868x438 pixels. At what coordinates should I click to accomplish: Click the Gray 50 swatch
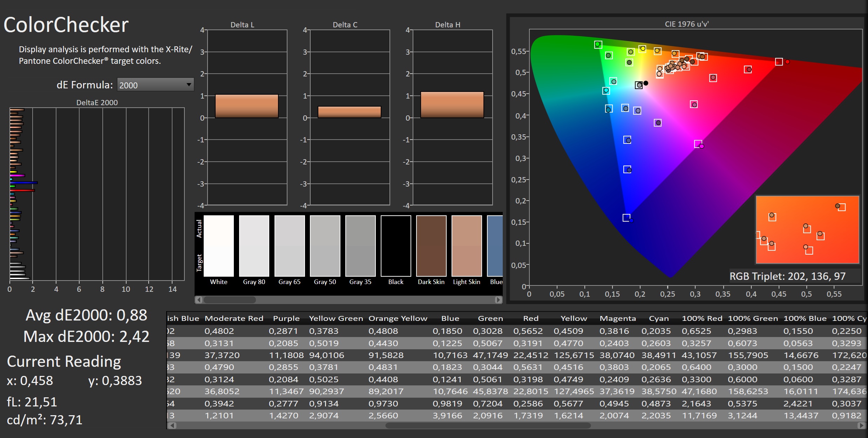coord(325,245)
